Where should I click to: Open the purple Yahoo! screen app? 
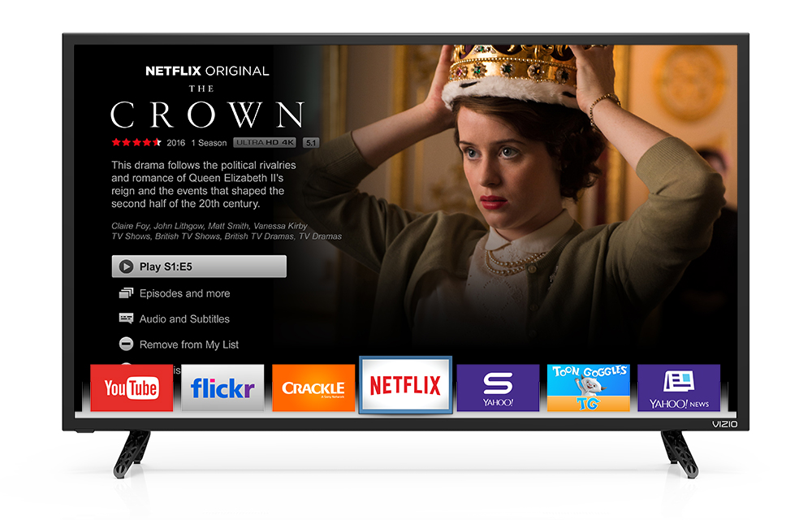coord(498,388)
